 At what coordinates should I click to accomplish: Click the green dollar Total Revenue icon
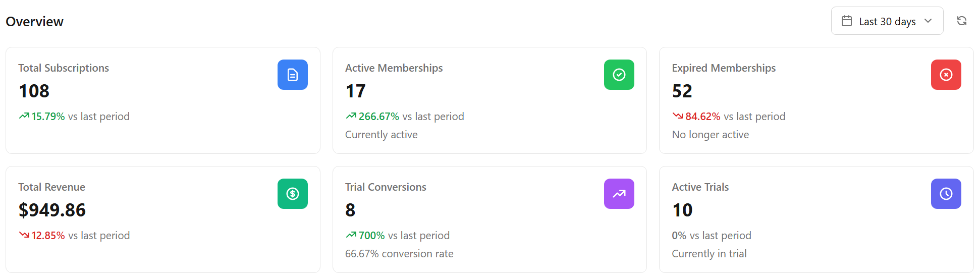click(x=293, y=194)
